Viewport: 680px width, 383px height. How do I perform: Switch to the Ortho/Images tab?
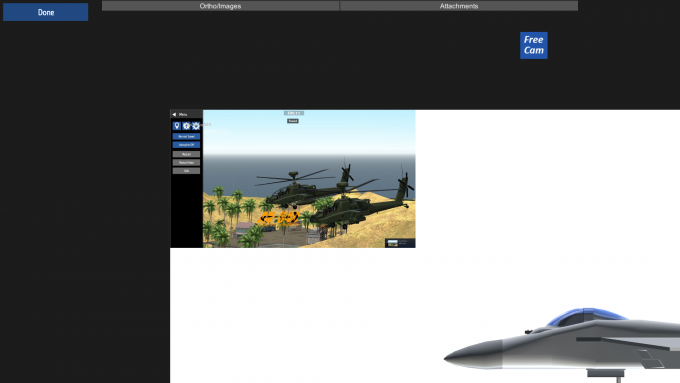[220, 6]
